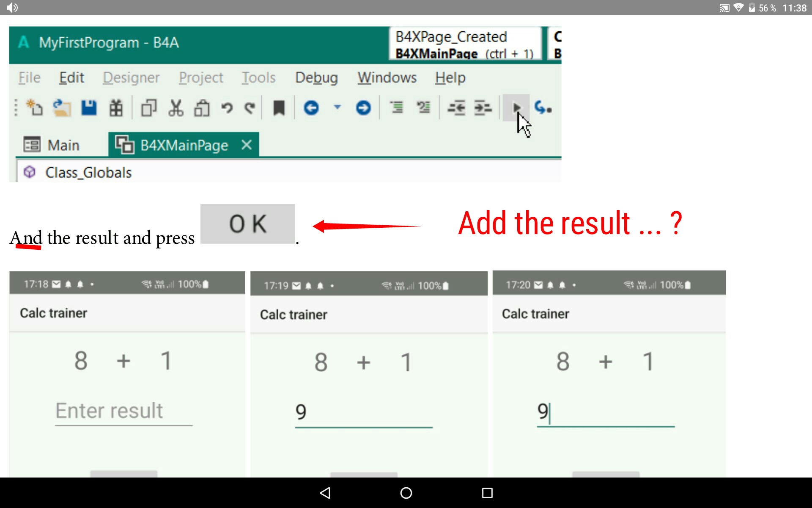Click the Open file folder icon
The image size is (812, 508).
pos(62,108)
